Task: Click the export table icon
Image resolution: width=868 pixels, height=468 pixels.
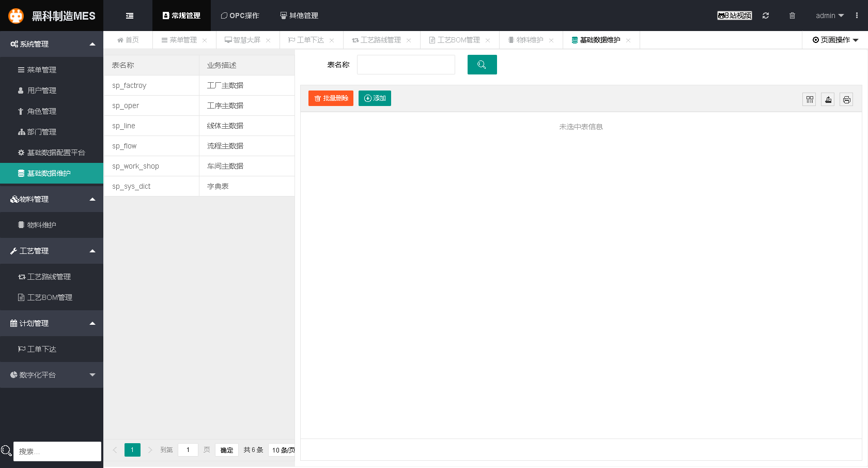Action: (x=828, y=100)
